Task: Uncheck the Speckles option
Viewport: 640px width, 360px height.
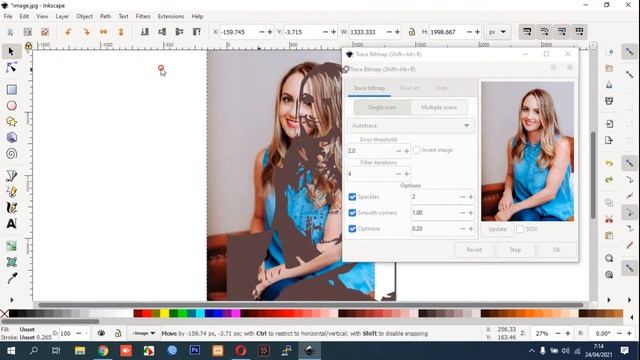Action: point(352,197)
